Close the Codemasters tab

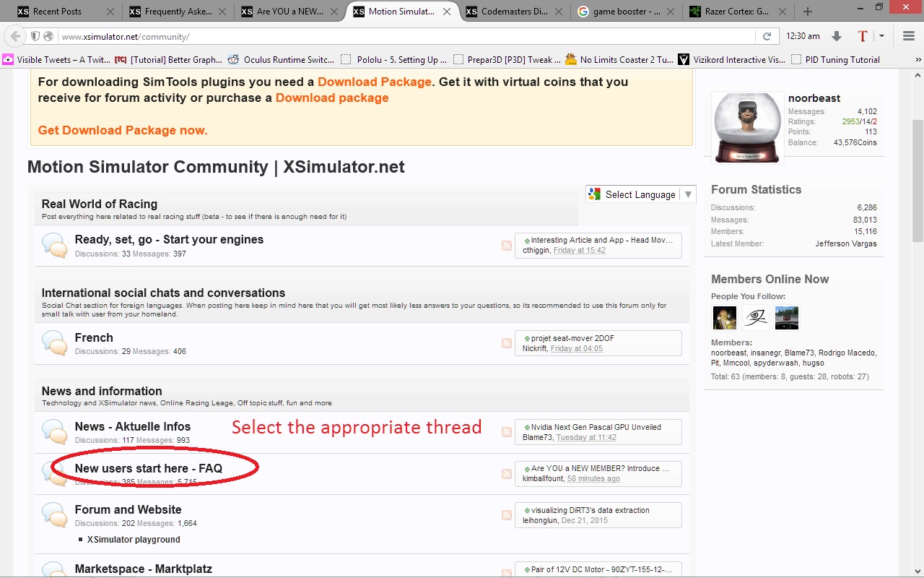coord(558,12)
